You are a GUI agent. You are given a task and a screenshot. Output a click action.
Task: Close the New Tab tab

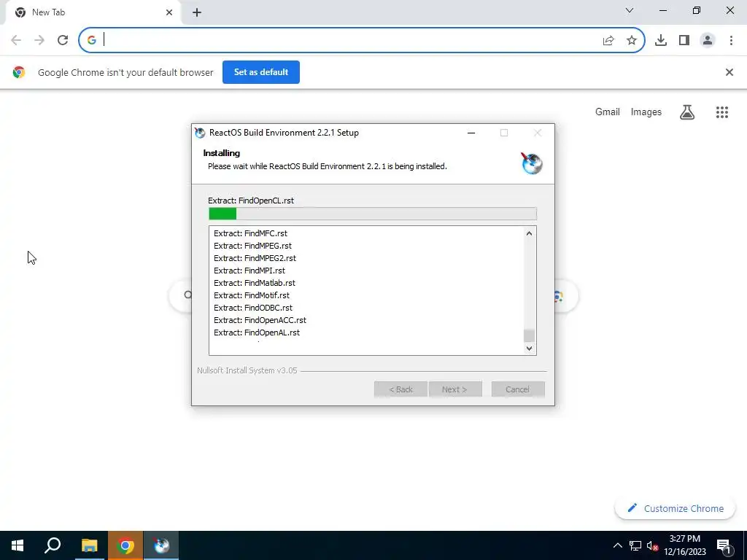pos(169,12)
